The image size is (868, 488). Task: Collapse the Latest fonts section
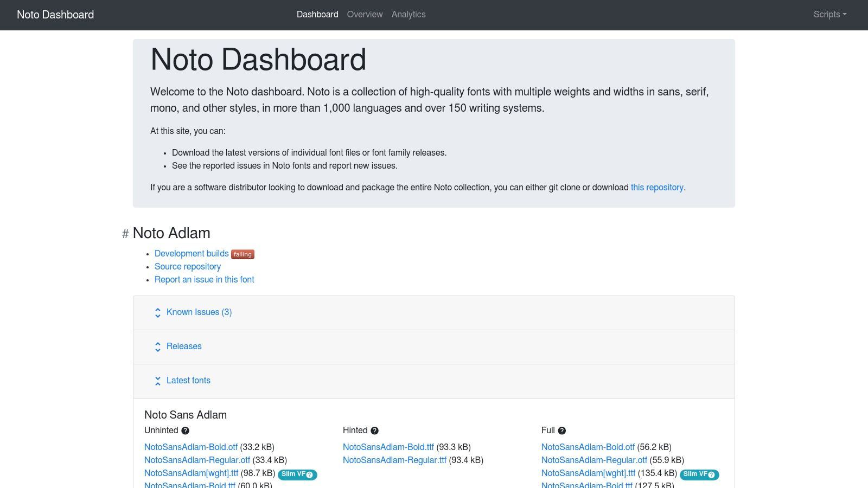point(188,381)
